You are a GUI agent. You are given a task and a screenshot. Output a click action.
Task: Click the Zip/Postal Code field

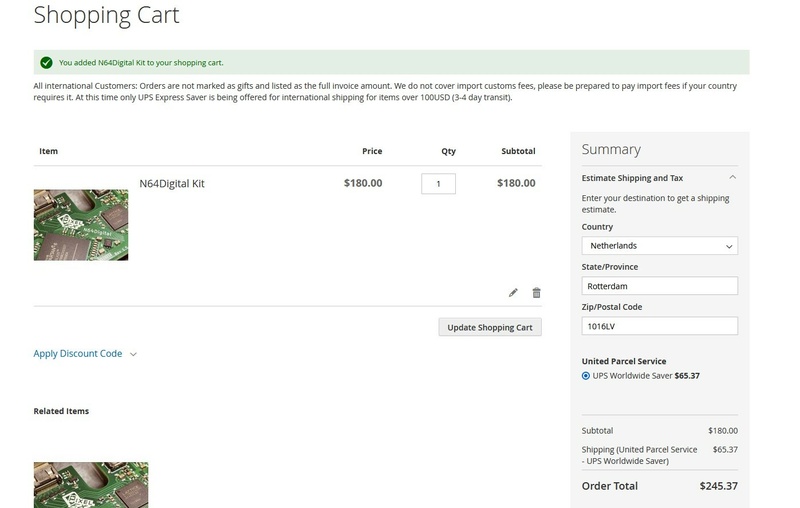(659, 326)
